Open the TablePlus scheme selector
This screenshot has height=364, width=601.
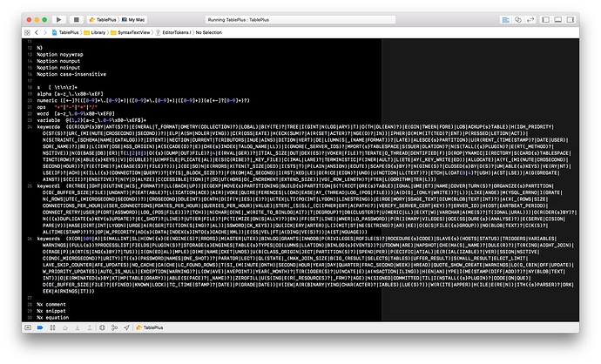(103, 19)
